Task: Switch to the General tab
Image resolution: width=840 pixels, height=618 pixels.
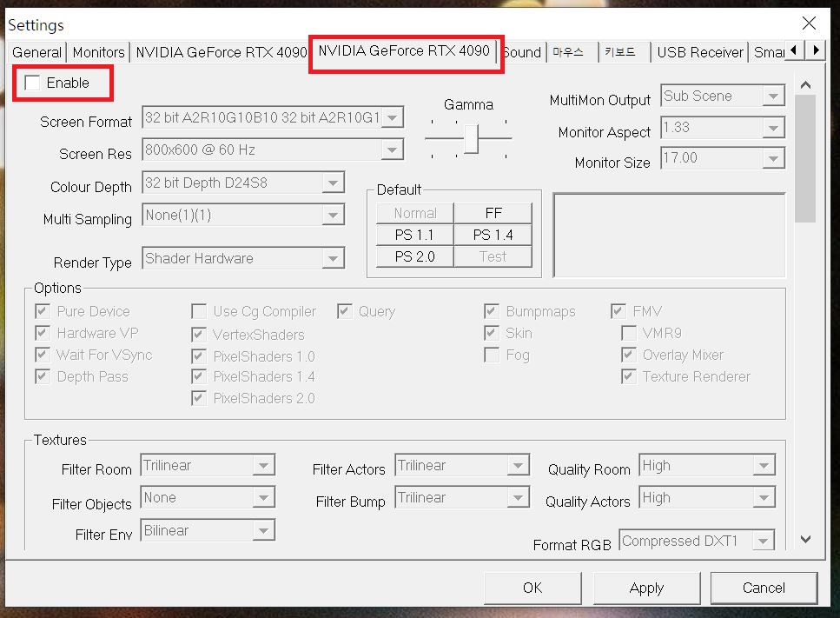Action: pyautogui.click(x=36, y=52)
